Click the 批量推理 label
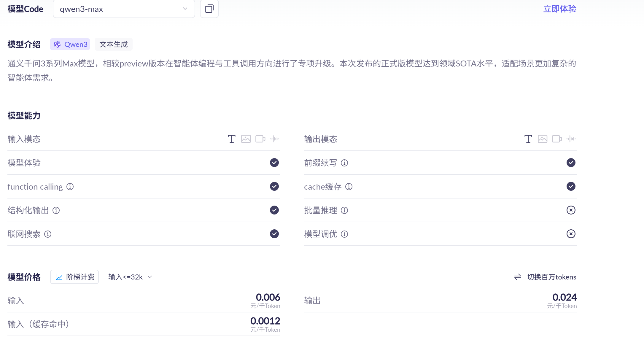 coord(321,210)
